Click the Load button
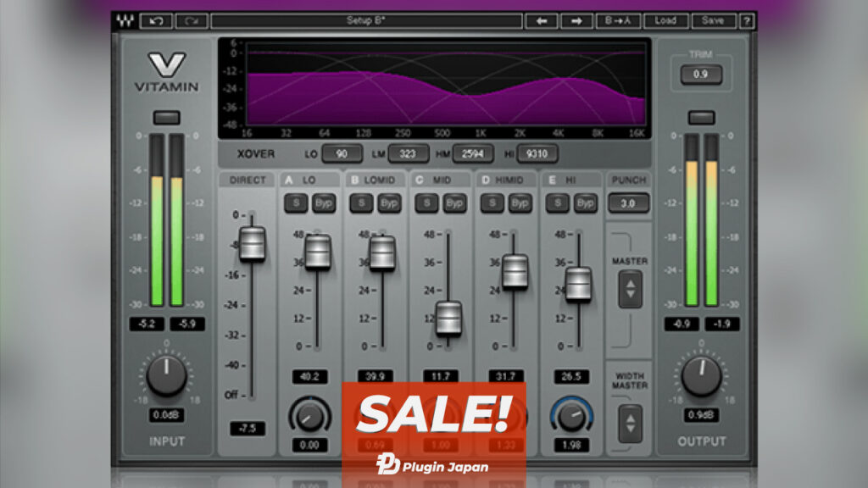Viewport: 868px width, 488px height. (668, 20)
